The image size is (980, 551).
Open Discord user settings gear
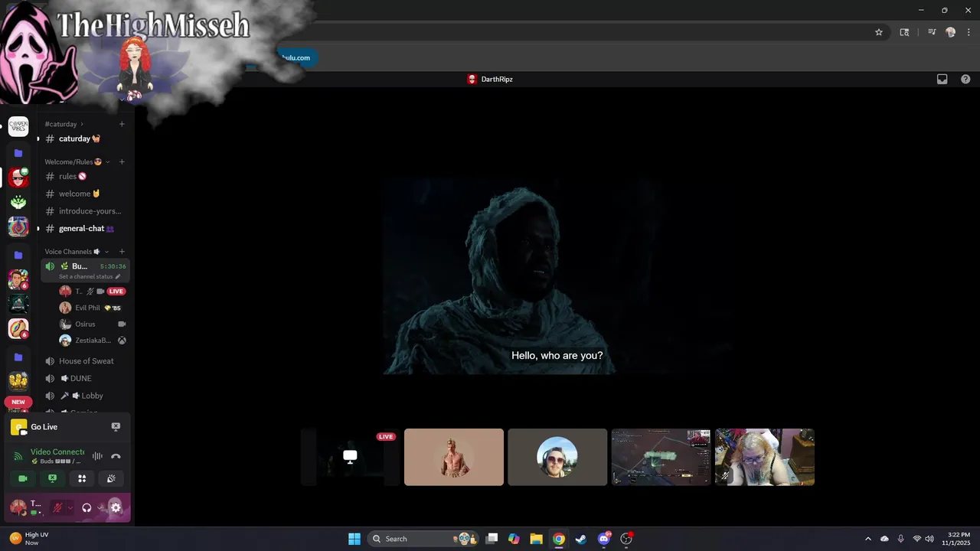[116, 507]
